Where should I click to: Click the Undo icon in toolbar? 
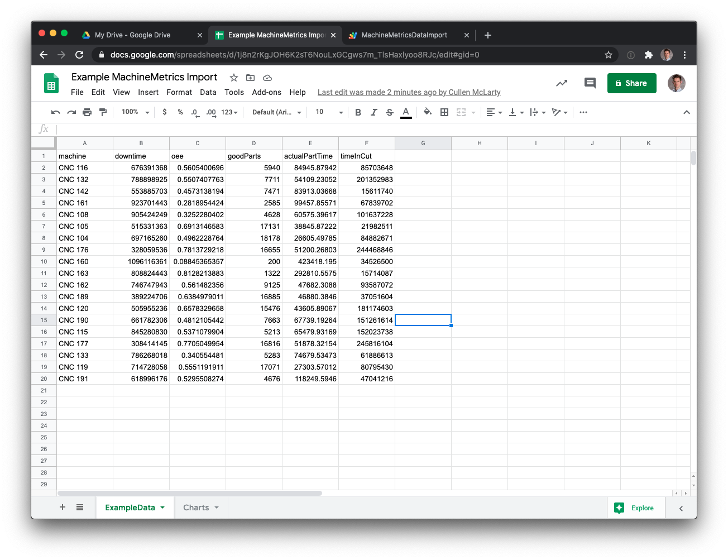click(x=55, y=112)
